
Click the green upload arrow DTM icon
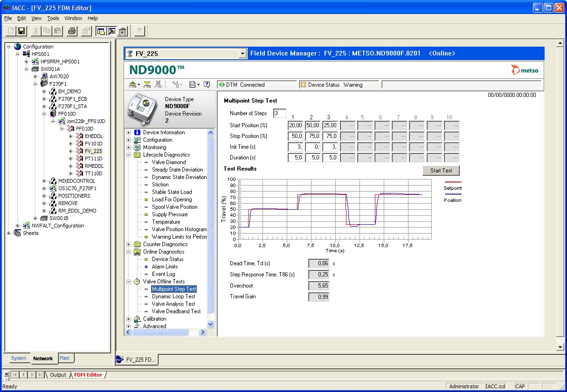133,84
